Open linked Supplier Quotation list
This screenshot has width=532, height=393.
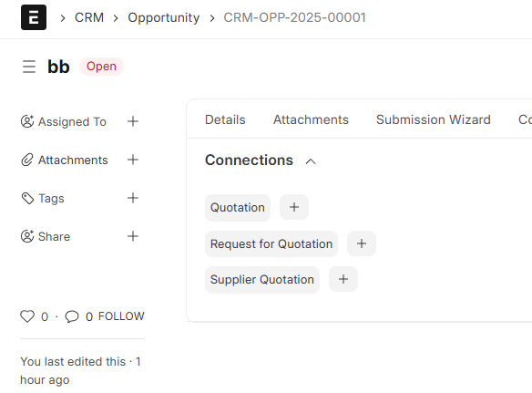pos(262,280)
